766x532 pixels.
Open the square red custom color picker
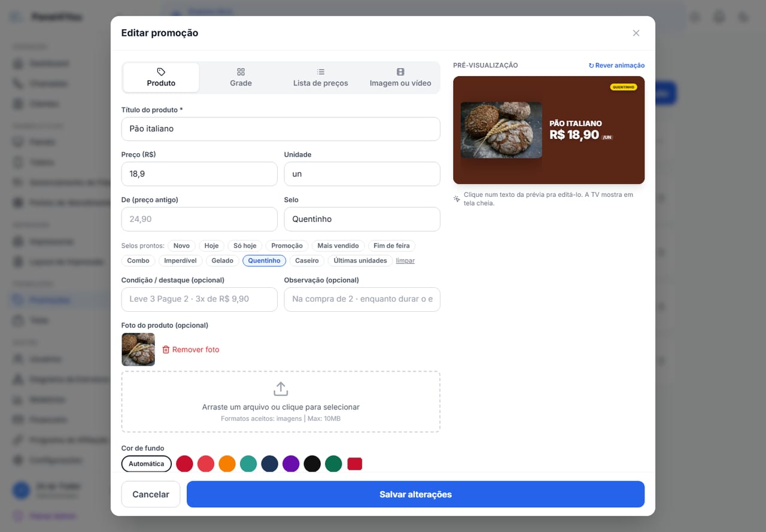(355, 464)
